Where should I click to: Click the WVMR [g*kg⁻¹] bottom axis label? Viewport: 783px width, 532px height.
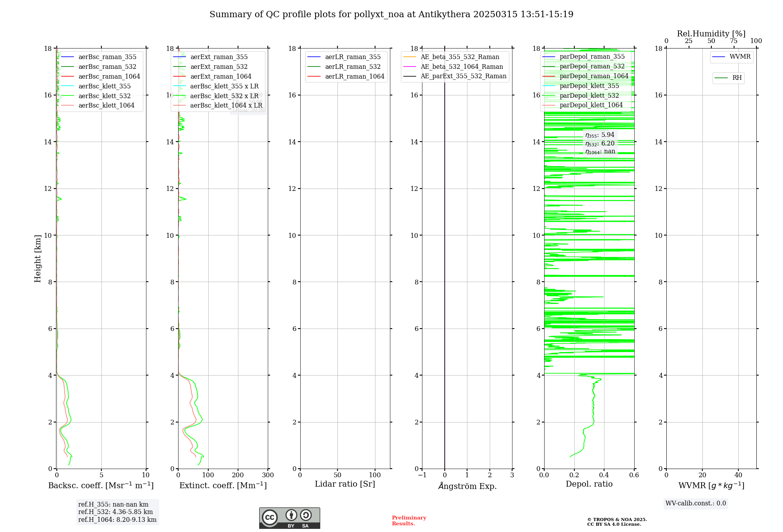pyautogui.click(x=711, y=485)
